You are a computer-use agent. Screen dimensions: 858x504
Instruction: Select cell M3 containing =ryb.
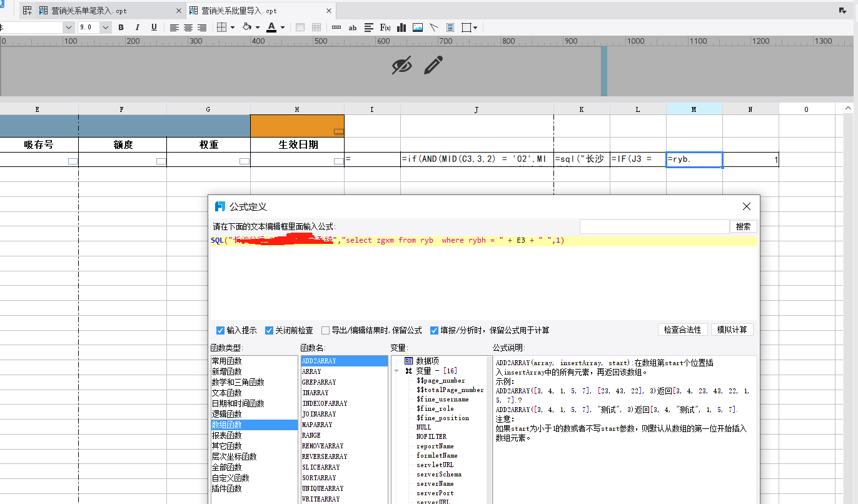(x=694, y=159)
